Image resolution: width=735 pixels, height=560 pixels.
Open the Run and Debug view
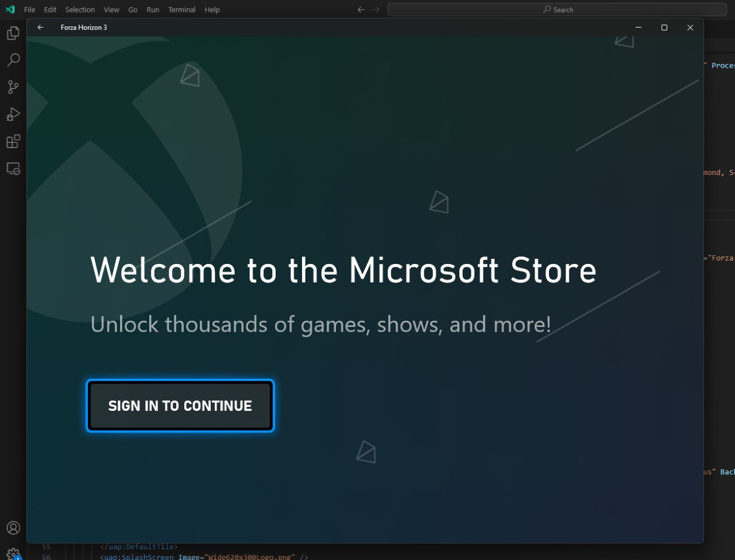(x=13, y=114)
